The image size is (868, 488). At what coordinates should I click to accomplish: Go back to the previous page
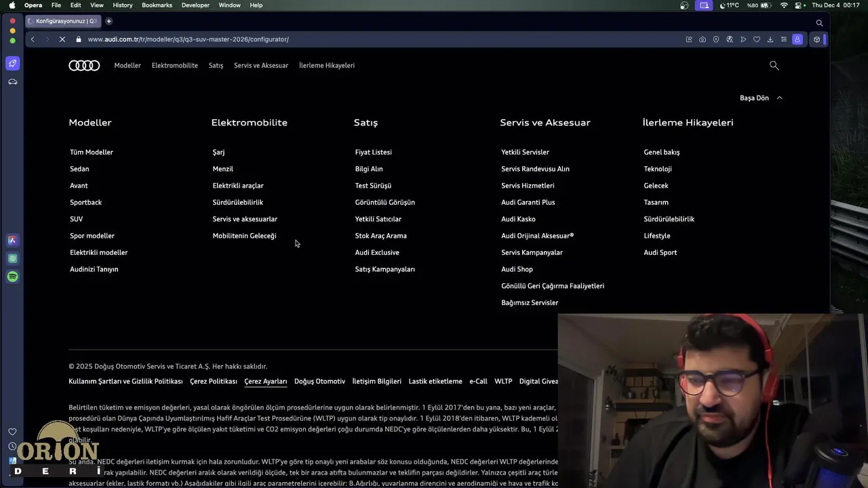click(33, 39)
